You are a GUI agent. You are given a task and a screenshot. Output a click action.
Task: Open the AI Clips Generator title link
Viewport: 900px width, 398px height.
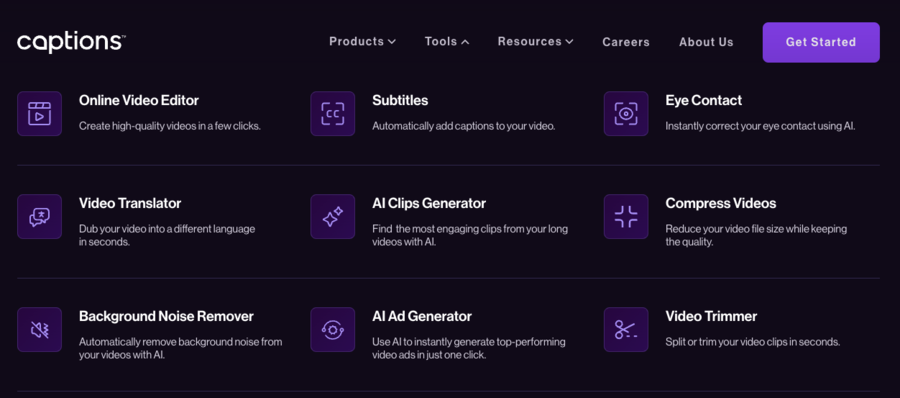[429, 203]
